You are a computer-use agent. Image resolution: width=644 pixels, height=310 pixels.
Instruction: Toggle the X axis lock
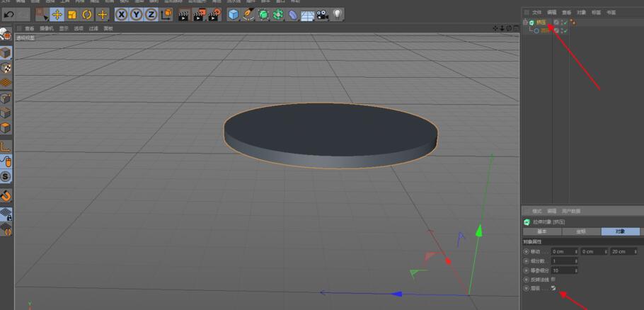pos(122,14)
